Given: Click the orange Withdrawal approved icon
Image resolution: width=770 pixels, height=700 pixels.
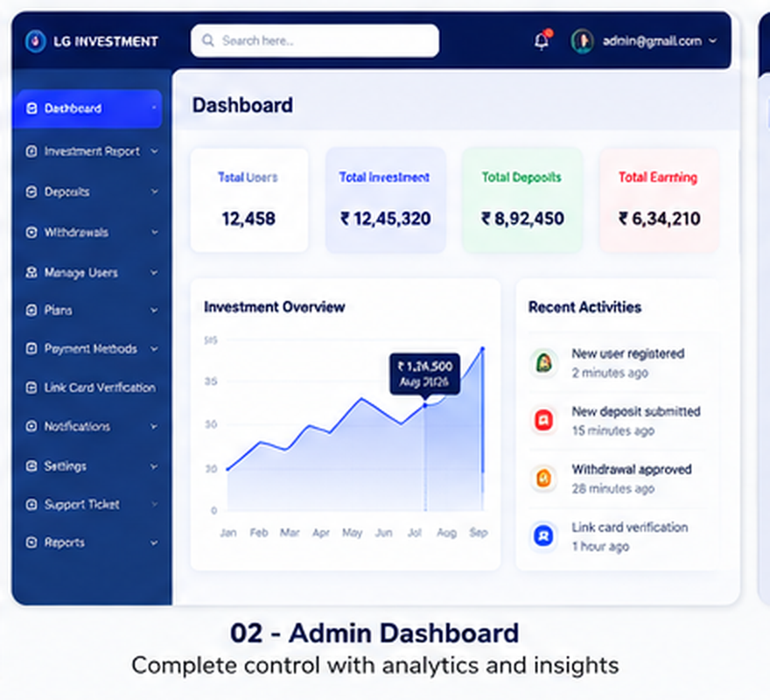Looking at the screenshot, I should [x=543, y=478].
